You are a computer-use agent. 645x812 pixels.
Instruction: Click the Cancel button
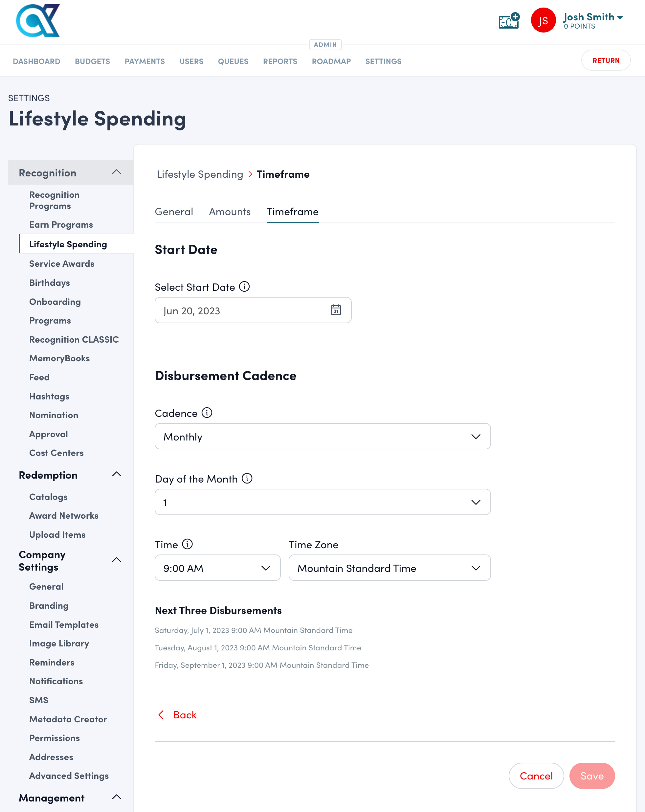(536, 776)
